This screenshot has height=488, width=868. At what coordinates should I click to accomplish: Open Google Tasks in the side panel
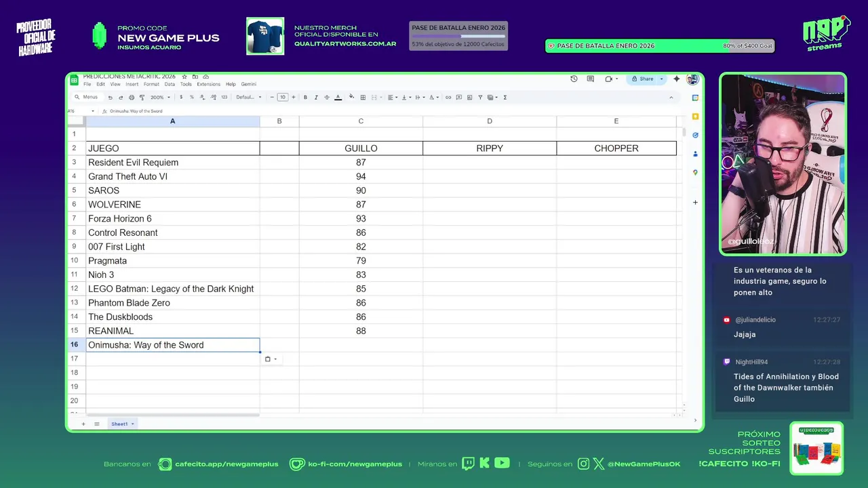pyautogui.click(x=695, y=135)
